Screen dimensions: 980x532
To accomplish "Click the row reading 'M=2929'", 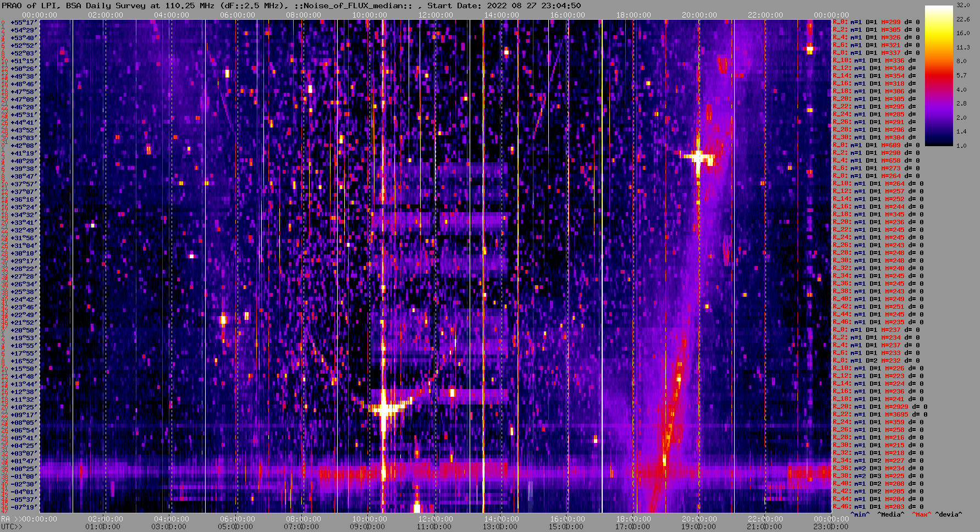I will coord(880,407).
